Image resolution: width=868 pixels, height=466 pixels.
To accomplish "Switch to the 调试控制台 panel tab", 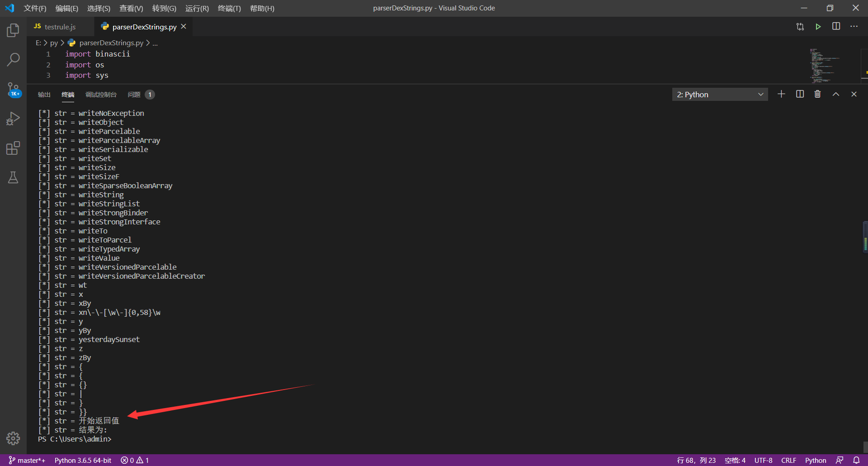I will [x=101, y=95].
